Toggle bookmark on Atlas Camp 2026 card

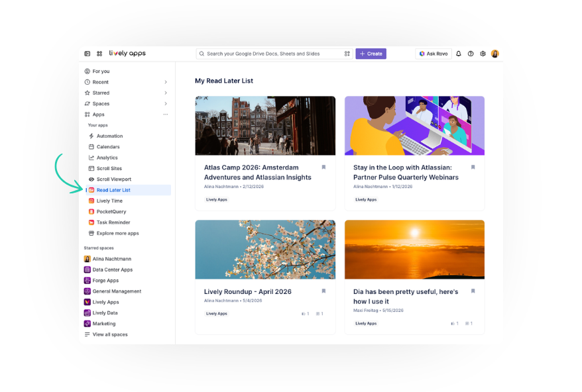coord(323,168)
